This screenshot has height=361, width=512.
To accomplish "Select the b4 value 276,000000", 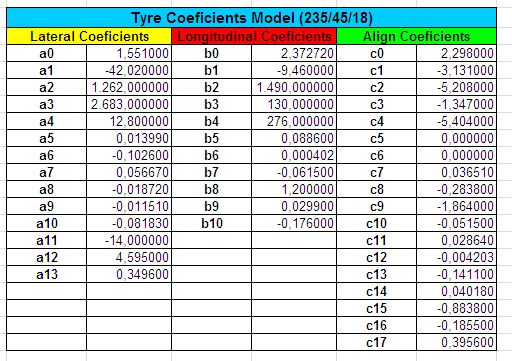I will tap(294, 121).
